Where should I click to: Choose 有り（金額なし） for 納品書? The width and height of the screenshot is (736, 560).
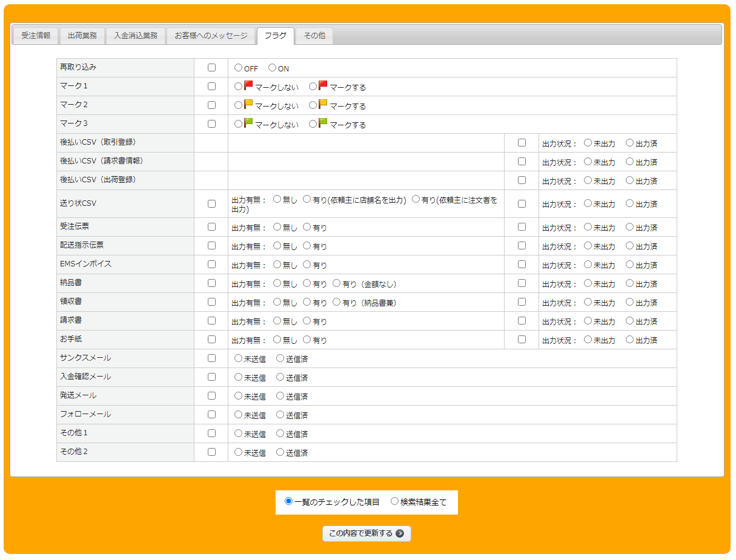[337, 283]
